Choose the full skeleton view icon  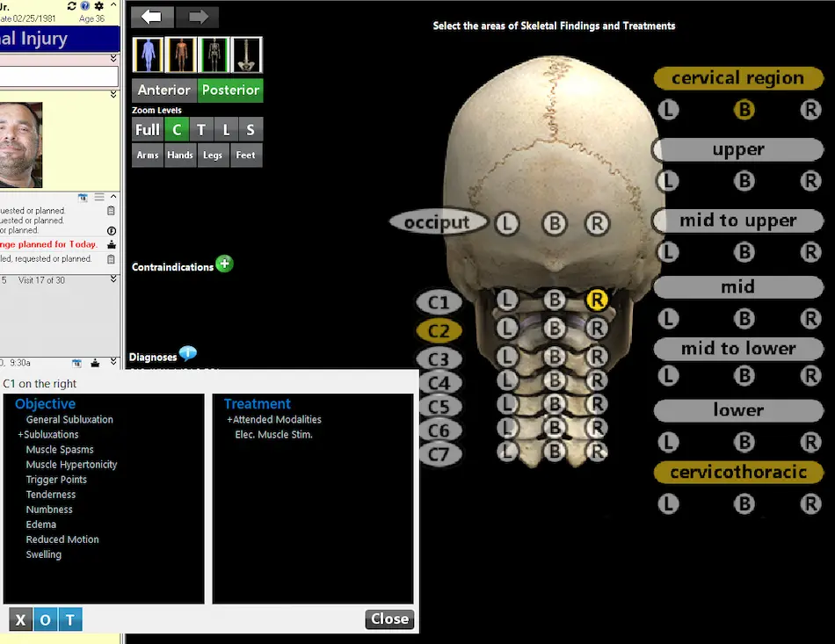click(214, 54)
